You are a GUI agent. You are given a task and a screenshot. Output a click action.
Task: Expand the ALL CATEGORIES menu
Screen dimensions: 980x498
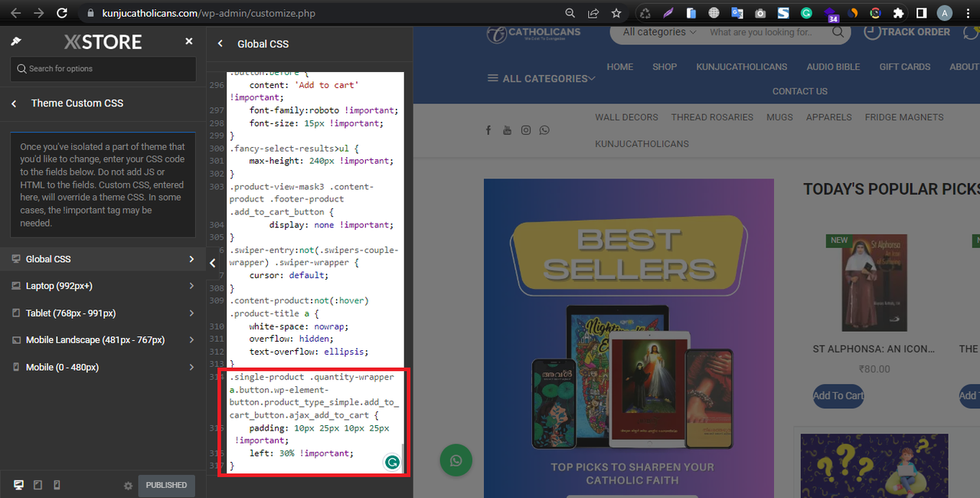coord(542,78)
